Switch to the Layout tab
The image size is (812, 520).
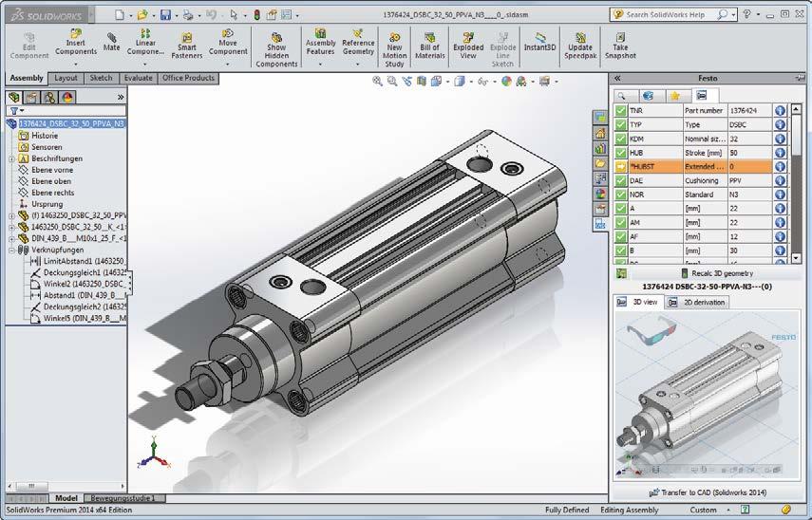66,78
